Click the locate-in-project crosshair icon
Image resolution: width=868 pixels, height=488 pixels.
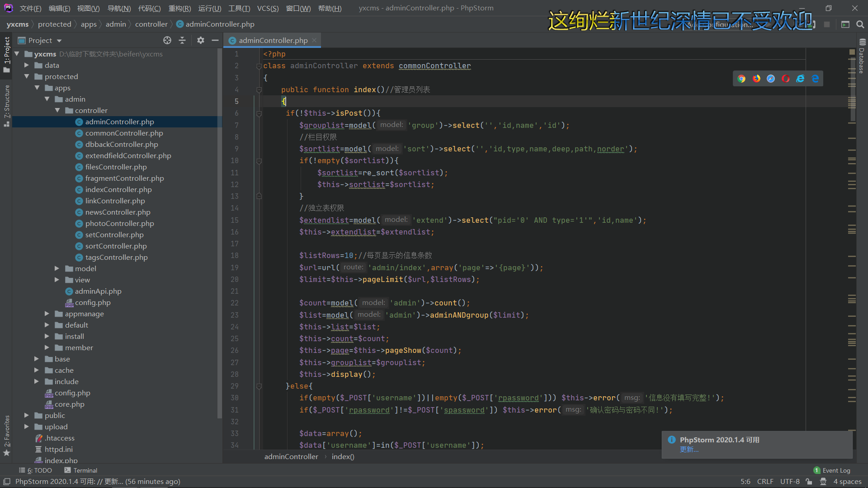(167, 41)
